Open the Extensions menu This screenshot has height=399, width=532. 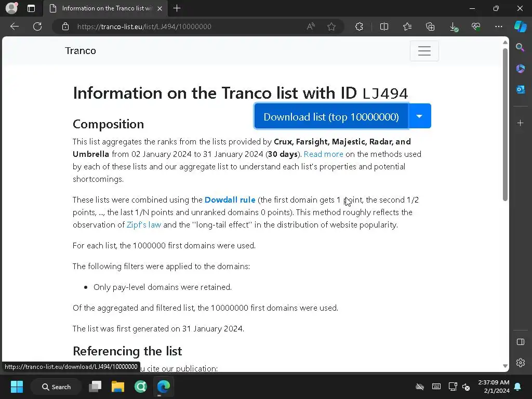(359, 26)
